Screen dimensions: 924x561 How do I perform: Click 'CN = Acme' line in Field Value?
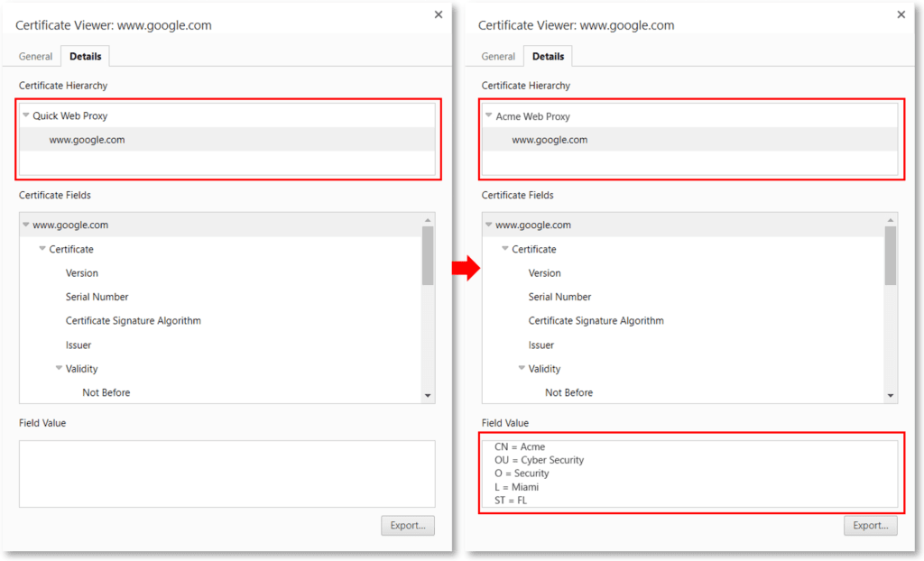pyautogui.click(x=520, y=446)
